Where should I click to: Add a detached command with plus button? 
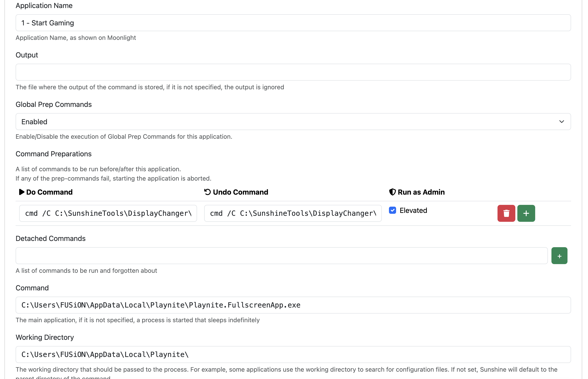coord(559,256)
